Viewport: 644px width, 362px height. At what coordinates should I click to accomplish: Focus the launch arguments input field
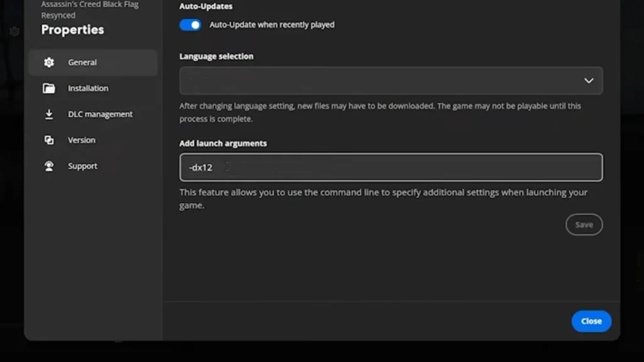click(x=391, y=167)
